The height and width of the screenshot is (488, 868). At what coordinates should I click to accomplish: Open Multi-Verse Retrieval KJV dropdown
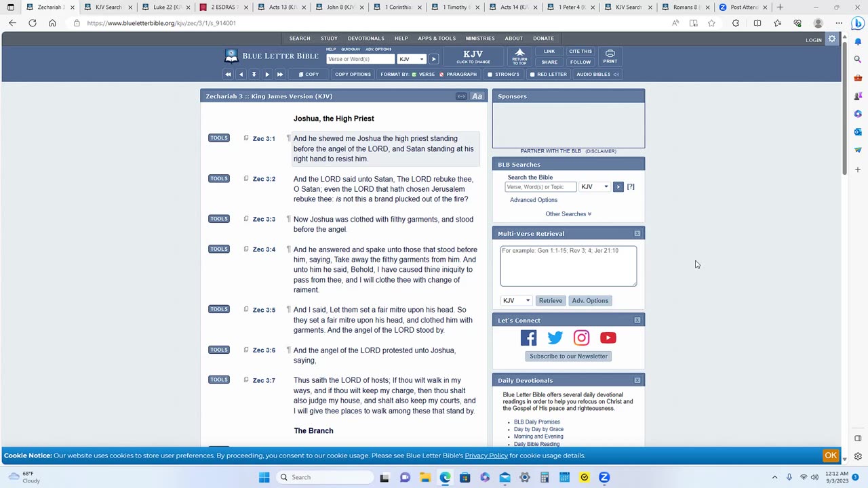(516, 300)
